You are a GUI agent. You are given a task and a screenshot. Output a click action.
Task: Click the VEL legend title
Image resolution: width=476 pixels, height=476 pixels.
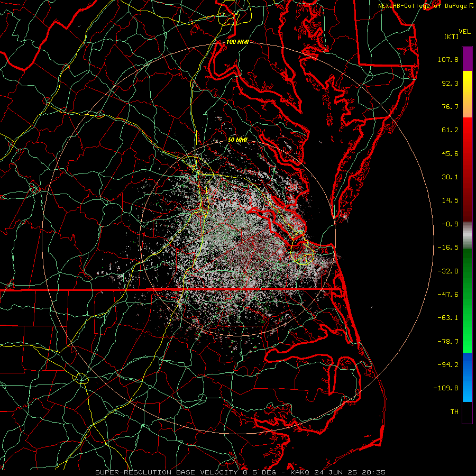click(x=464, y=32)
